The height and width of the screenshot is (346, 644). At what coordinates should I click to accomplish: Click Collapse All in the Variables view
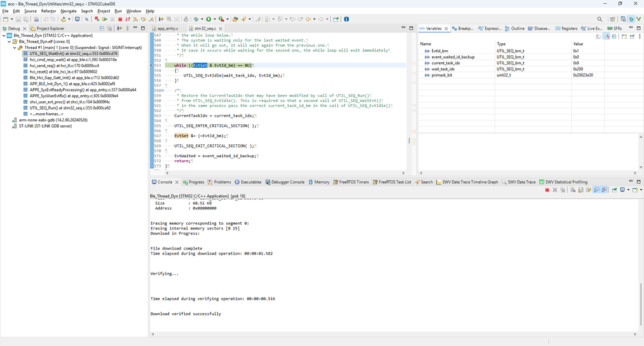[x=614, y=37]
